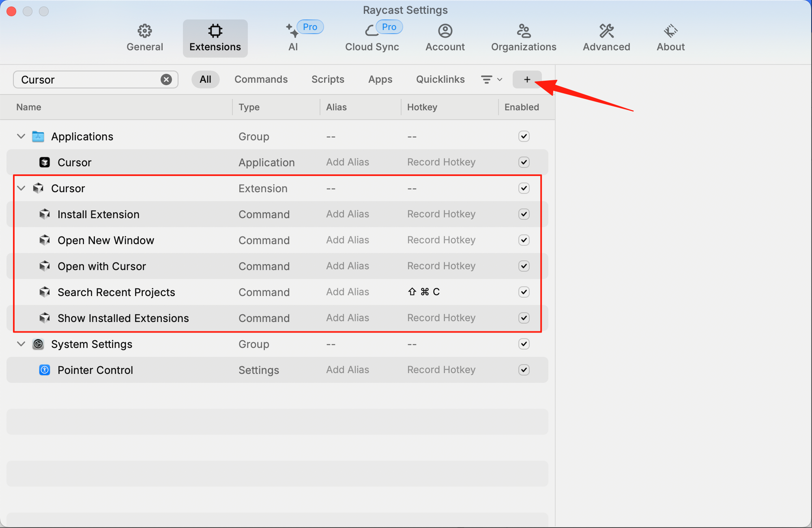Uncheck Install Extension enabled box
The height and width of the screenshot is (528, 812).
pyautogui.click(x=524, y=214)
